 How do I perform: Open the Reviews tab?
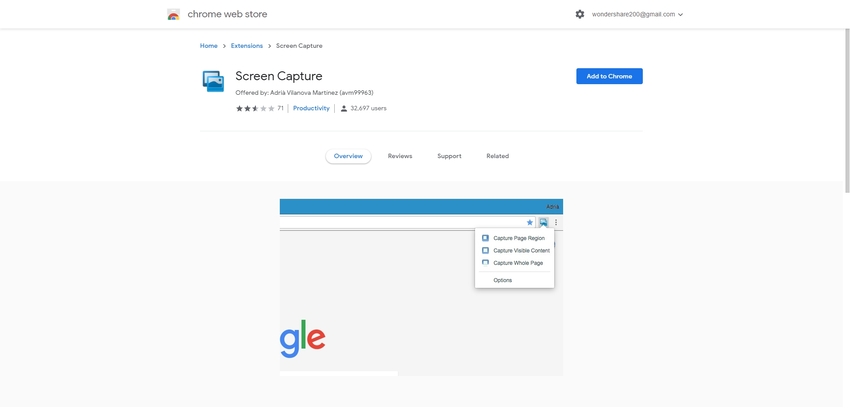pyautogui.click(x=400, y=156)
